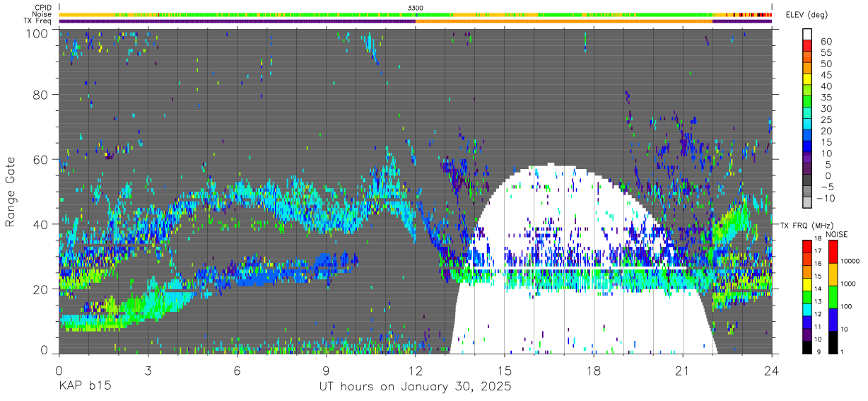
Task: Click the orange segment of the TX Freq bar
Action: (564, 21)
